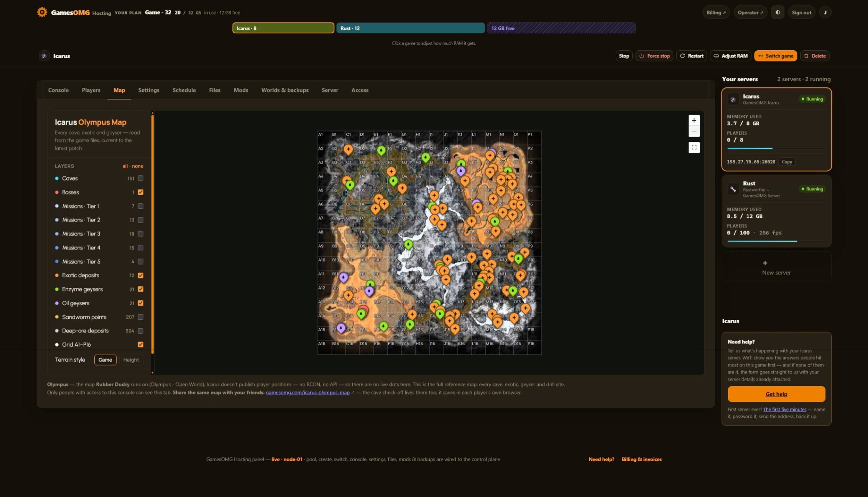Click the Icarus server card icon
Viewport: 868px width, 497px height.
point(733,99)
